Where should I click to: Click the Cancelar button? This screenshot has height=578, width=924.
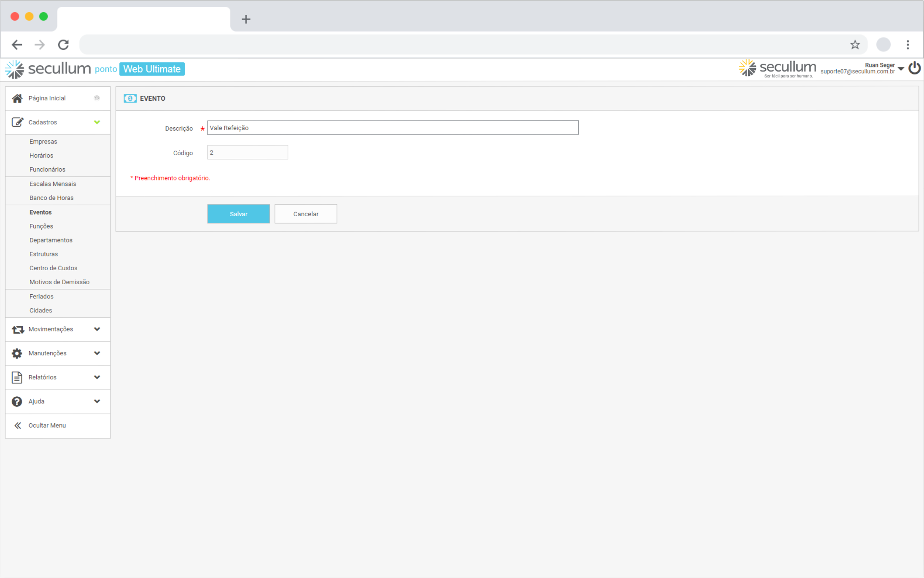click(x=306, y=214)
